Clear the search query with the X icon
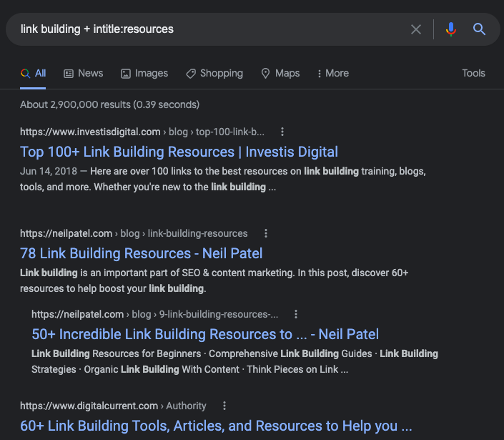 pyautogui.click(x=416, y=29)
